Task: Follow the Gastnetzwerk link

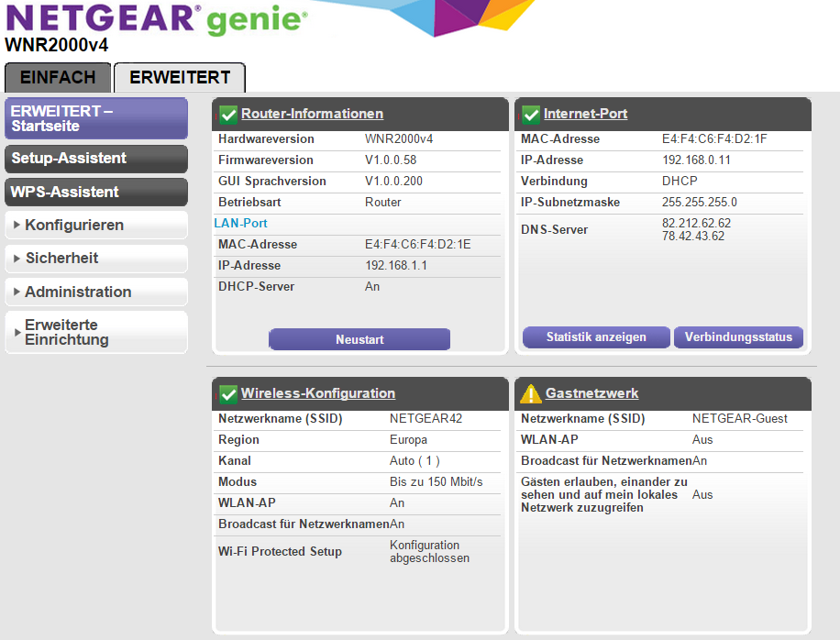Action: pyautogui.click(x=592, y=393)
